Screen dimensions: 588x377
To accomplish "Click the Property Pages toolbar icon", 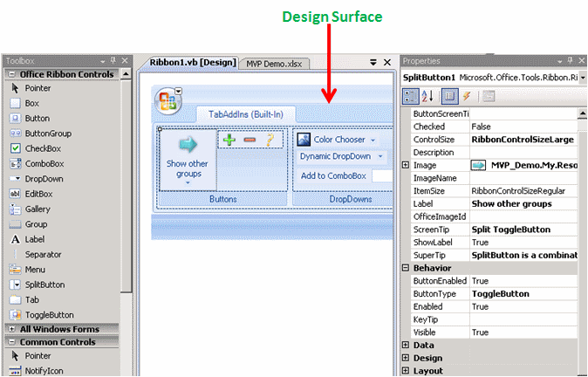I will pos(489,96).
